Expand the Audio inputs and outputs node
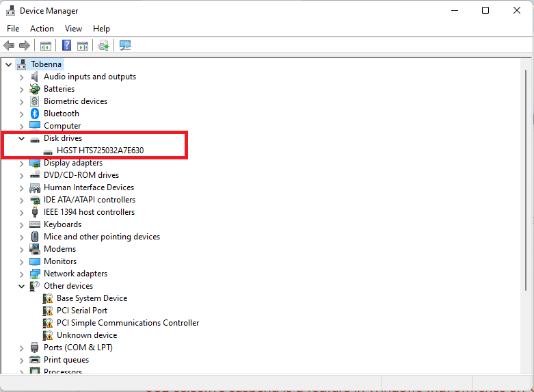The height and width of the screenshot is (392, 534). (21, 77)
